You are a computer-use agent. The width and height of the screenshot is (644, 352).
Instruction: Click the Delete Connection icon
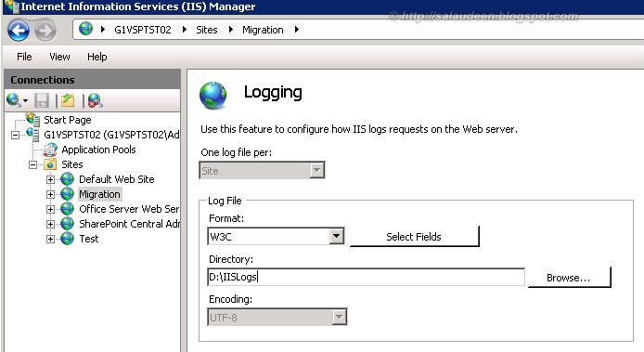coord(95,100)
